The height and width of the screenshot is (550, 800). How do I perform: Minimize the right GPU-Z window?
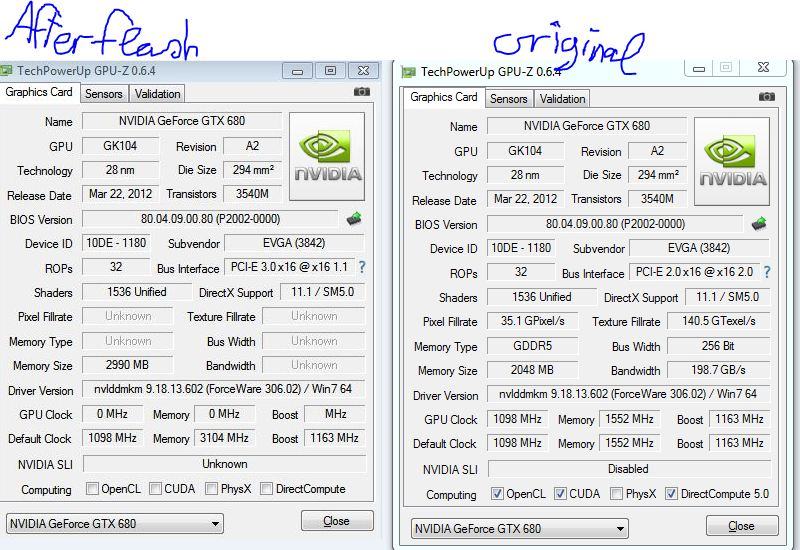[699, 68]
